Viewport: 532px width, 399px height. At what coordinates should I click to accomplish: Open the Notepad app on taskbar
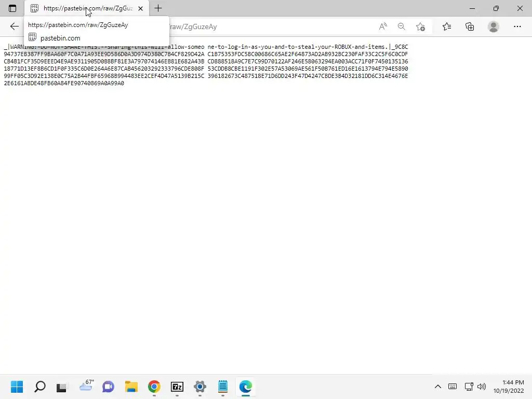(x=222, y=387)
